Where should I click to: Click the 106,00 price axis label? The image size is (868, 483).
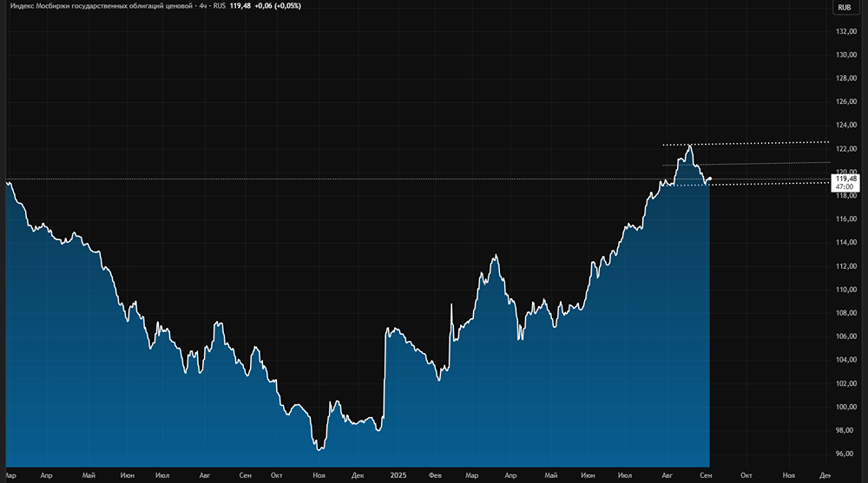(846, 336)
